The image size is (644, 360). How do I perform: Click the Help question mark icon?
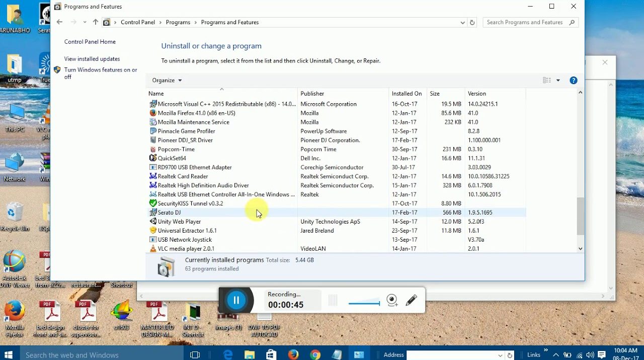click(573, 81)
